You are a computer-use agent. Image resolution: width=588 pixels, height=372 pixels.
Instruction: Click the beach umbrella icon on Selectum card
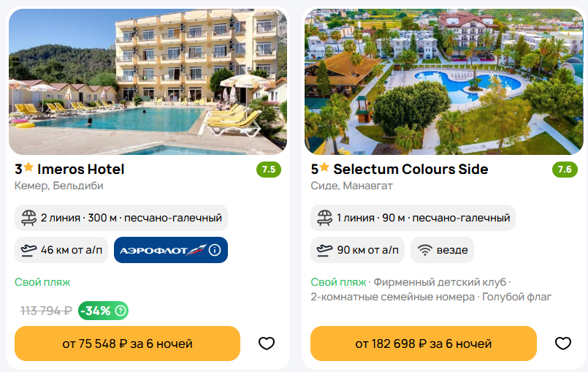coord(324,218)
